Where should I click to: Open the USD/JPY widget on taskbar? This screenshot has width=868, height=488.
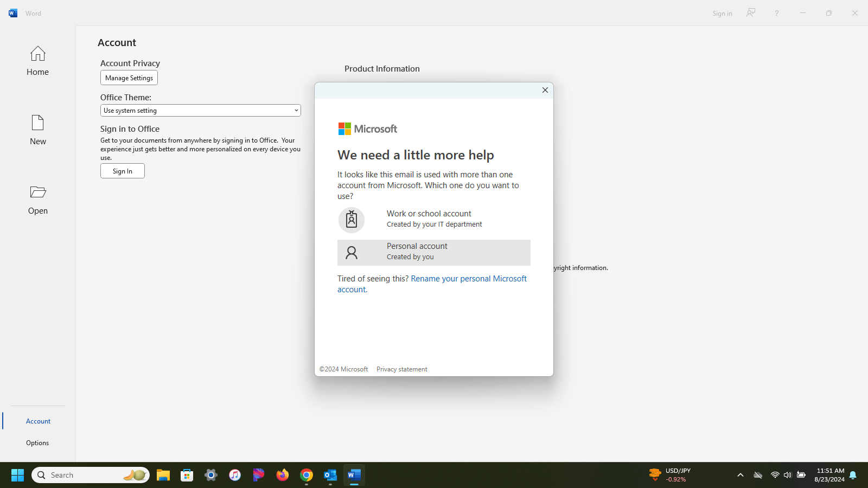click(x=671, y=475)
